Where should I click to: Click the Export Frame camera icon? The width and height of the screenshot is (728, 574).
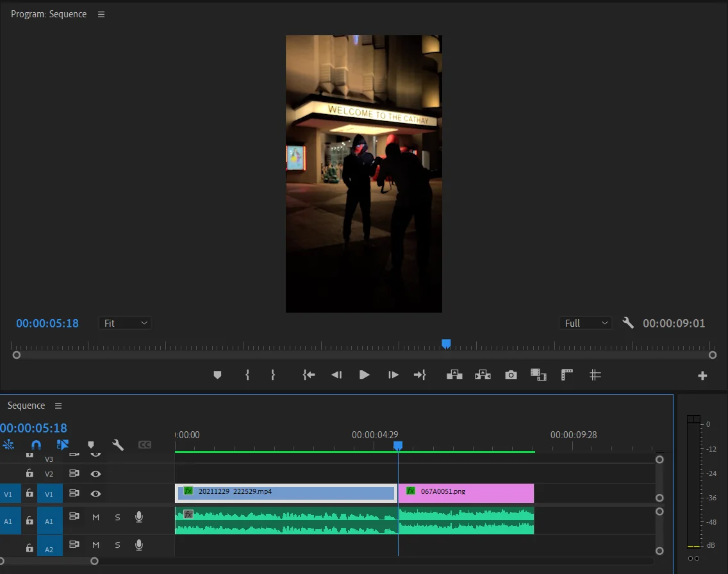point(511,375)
